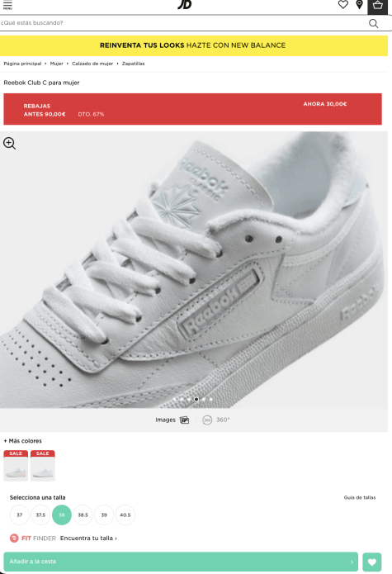The image size is (392, 574).
Task: Open the store locator pin icon
Action: point(360,4)
